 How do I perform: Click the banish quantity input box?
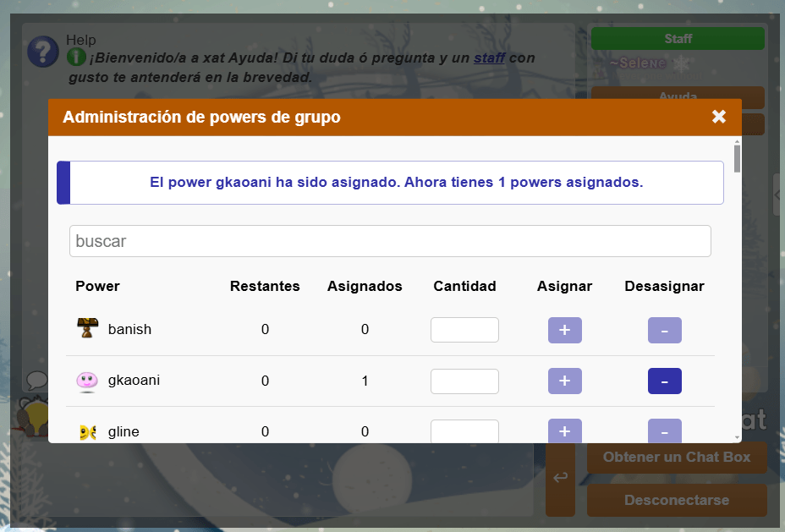pos(464,330)
